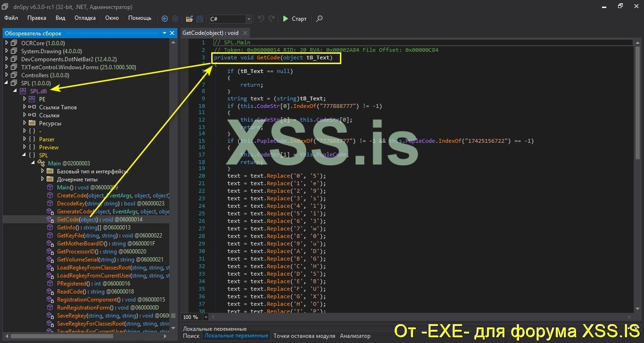Viewport: 644px width, 343px height.
Task: Save the module using the save icon
Action: click(199, 19)
